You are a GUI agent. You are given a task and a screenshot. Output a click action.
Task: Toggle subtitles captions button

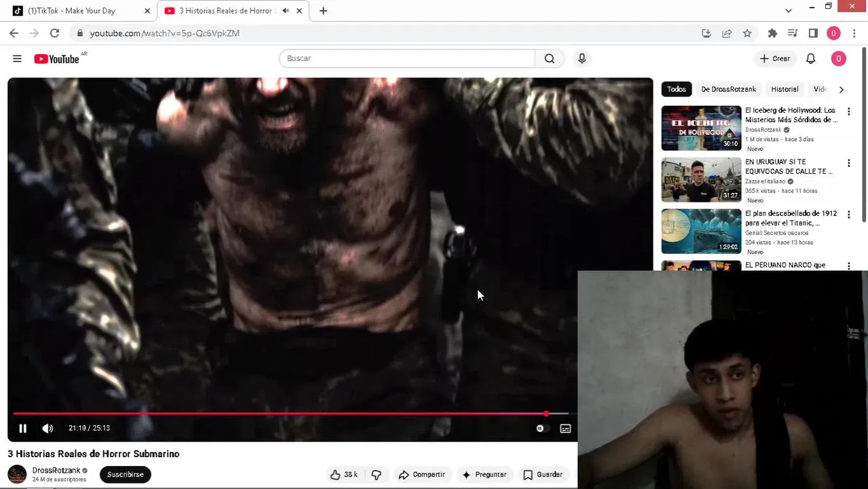tap(565, 429)
